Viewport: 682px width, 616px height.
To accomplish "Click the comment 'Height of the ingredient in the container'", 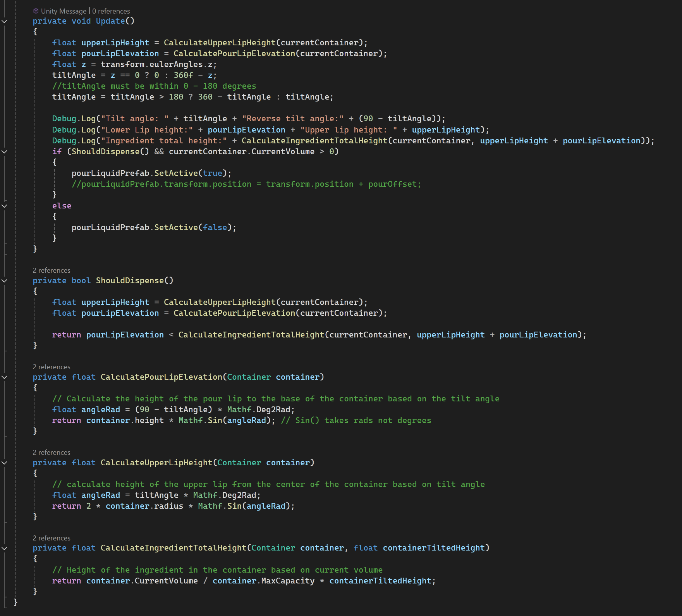I will pos(217,570).
